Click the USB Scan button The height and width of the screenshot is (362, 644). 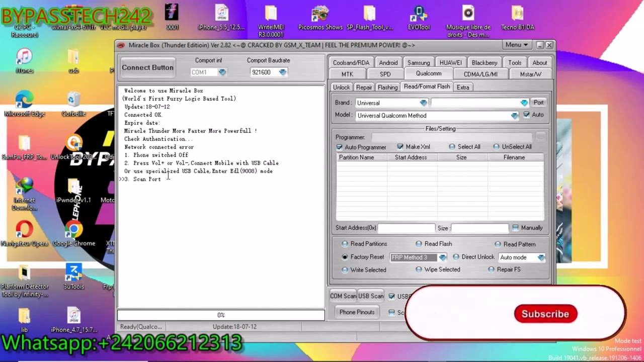click(x=371, y=296)
